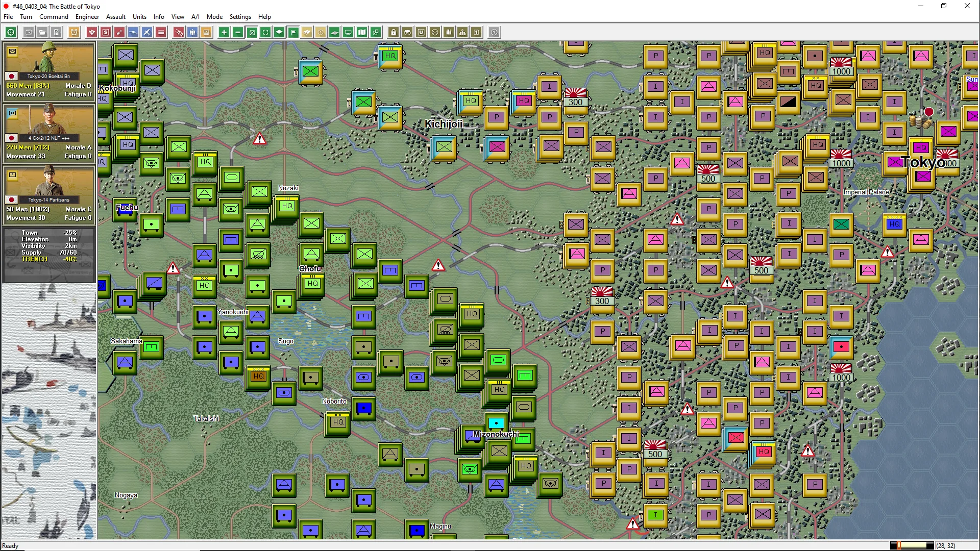Click the blue HQ unit below Imperial Palace
The height and width of the screenshot is (551, 980).
click(894, 224)
